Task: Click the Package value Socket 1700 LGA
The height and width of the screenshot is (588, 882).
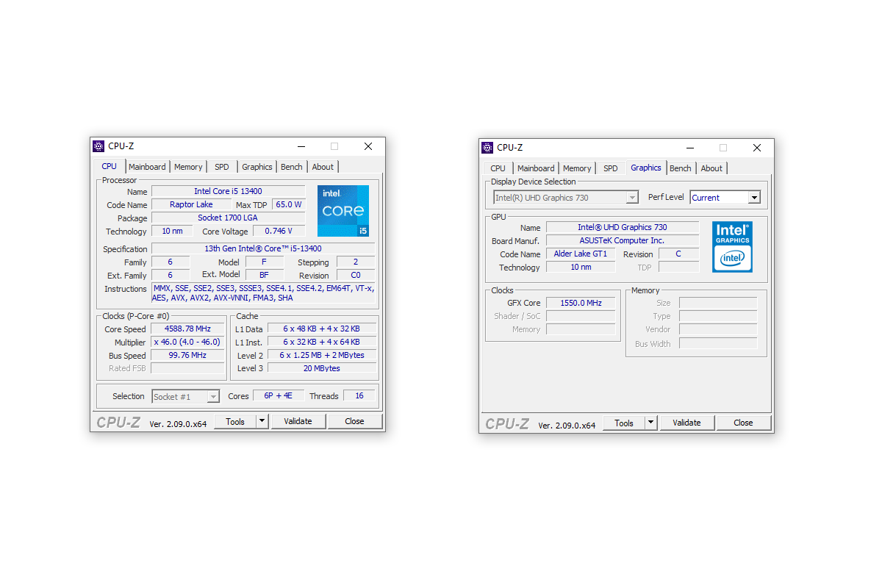Action: pos(228,218)
